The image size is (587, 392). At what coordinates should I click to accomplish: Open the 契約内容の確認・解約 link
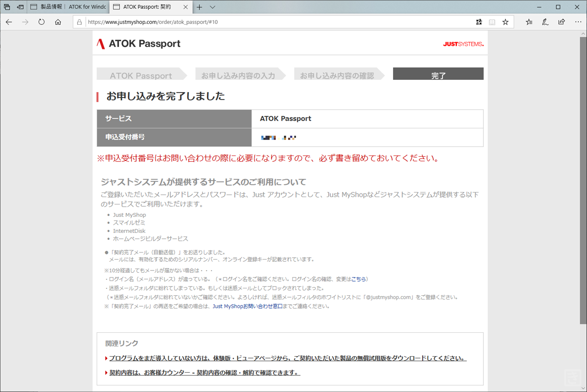pos(204,373)
